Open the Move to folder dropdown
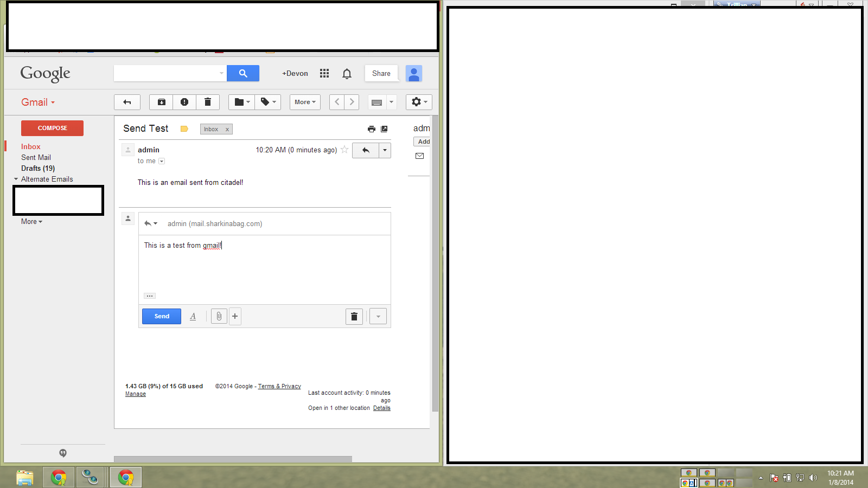 pos(241,102)
